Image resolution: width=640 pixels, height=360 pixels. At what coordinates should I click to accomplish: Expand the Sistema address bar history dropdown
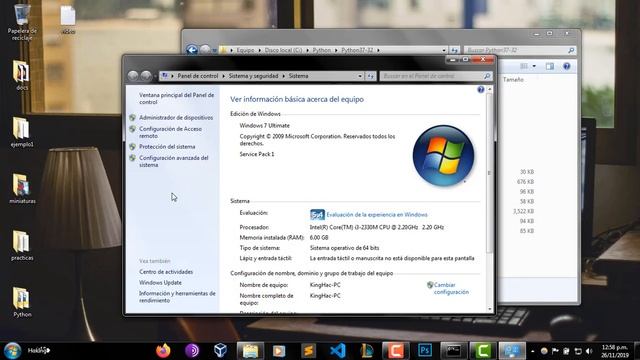[360, 76]
